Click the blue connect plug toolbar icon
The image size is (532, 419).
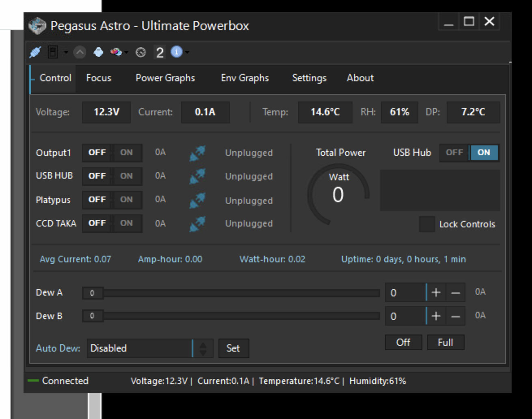click(x=35, y=52)
